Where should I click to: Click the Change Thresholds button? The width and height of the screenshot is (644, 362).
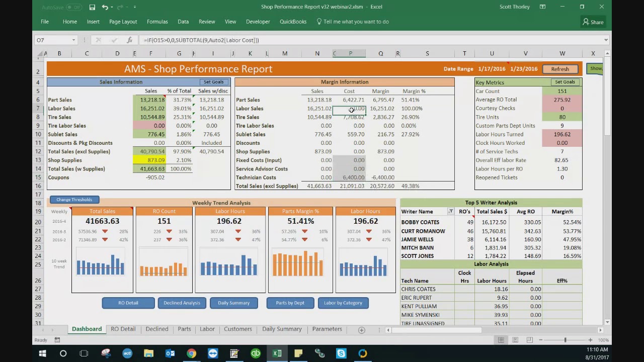(x=74, y=200)
